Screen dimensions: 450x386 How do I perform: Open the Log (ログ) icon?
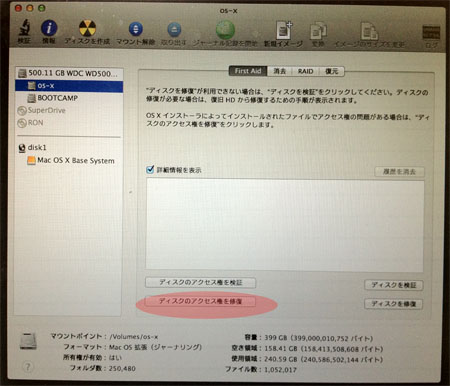(x=431, y=32)
